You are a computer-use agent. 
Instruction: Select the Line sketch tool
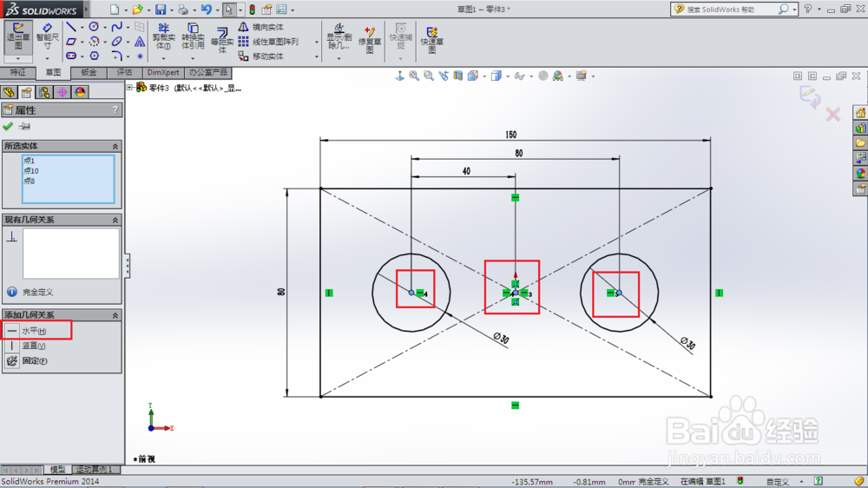tap(71, 27)
